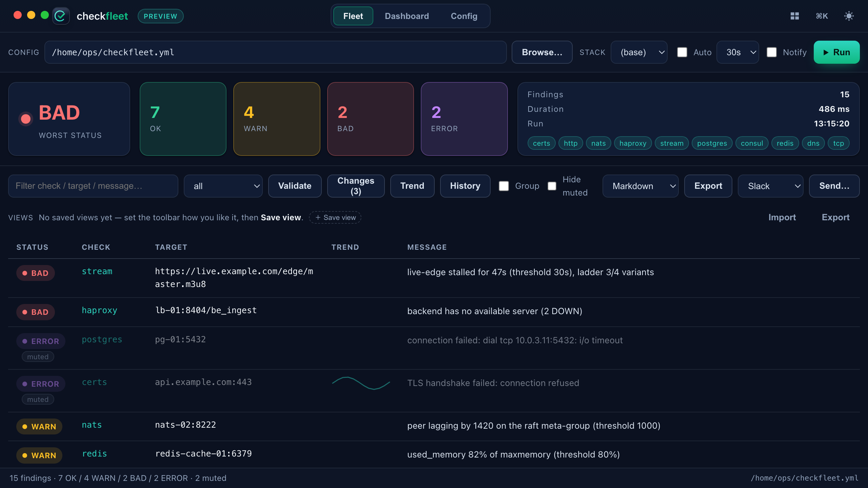The width and height of the screenshot is (868, 488).
Task: Switch to the Fleet tab
Action: click(x=353, y=16)
